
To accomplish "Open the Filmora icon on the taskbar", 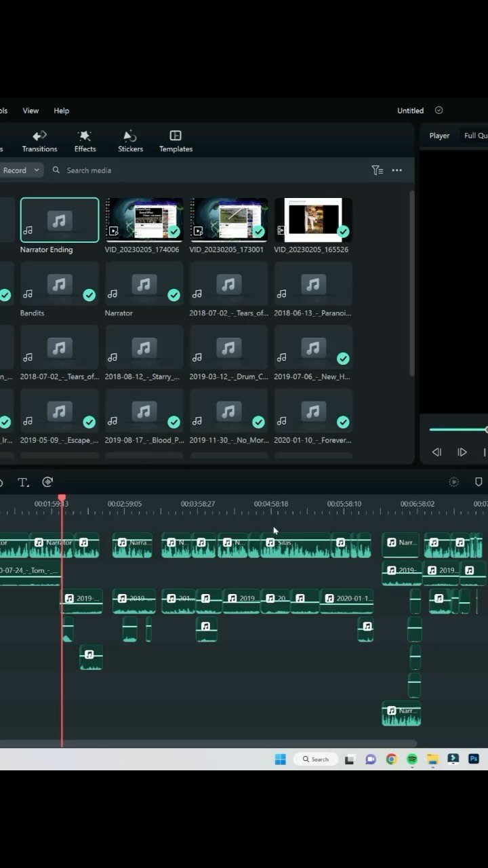I will coord(453,759).
